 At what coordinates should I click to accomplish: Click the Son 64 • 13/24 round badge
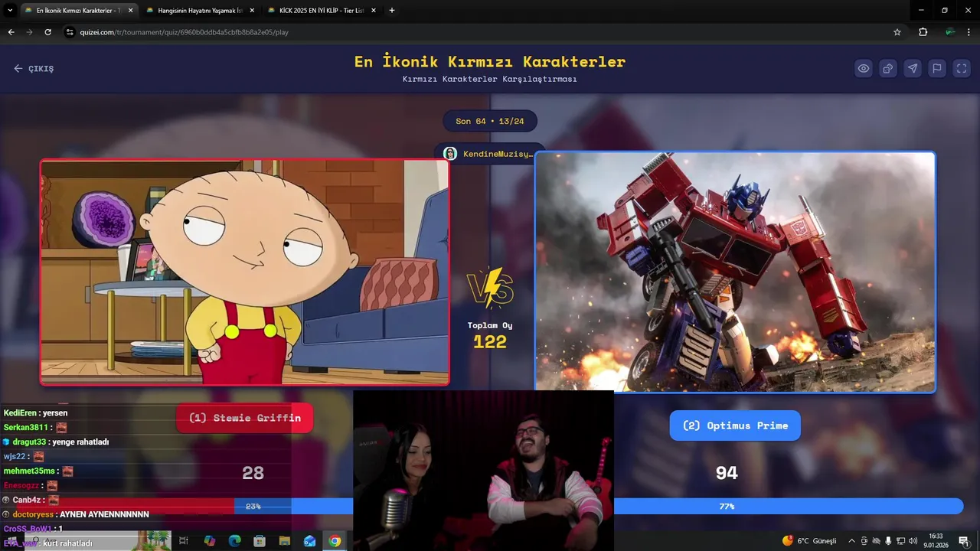[490, 121]
